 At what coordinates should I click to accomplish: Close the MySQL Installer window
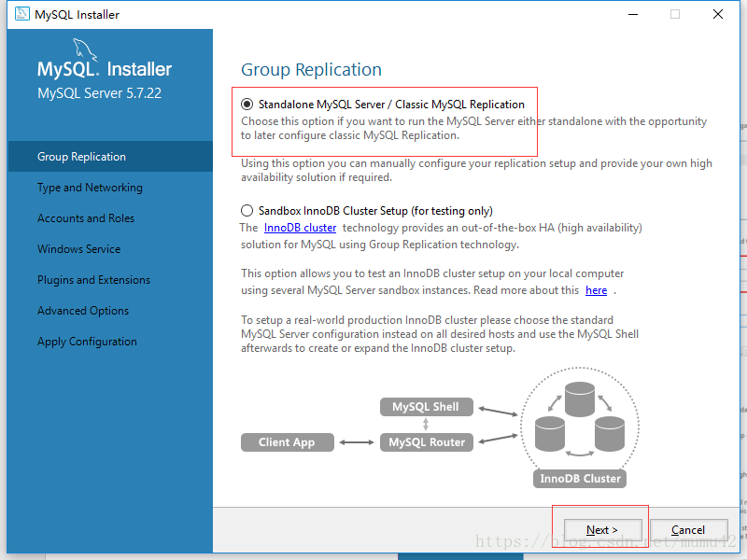coord(718,14)
